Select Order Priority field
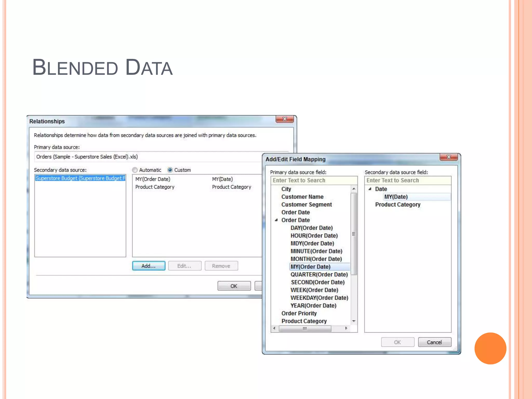532x399 pixels. (x=299, y=314)
